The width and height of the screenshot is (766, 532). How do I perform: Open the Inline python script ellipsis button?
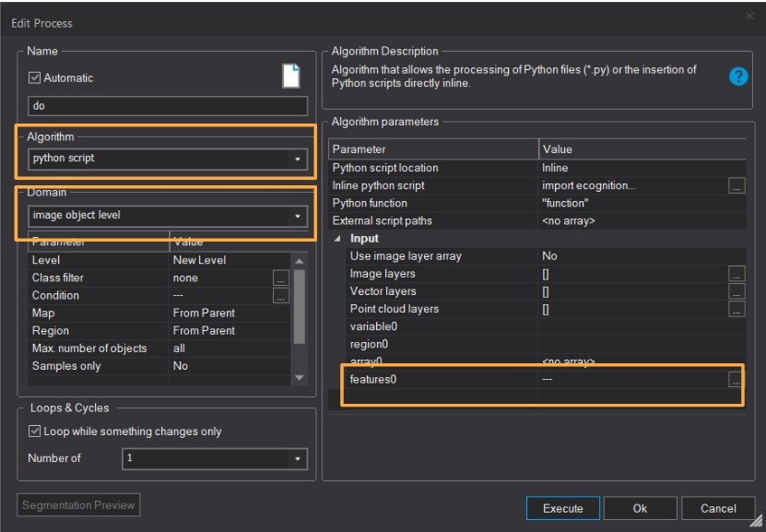point(736,186)
